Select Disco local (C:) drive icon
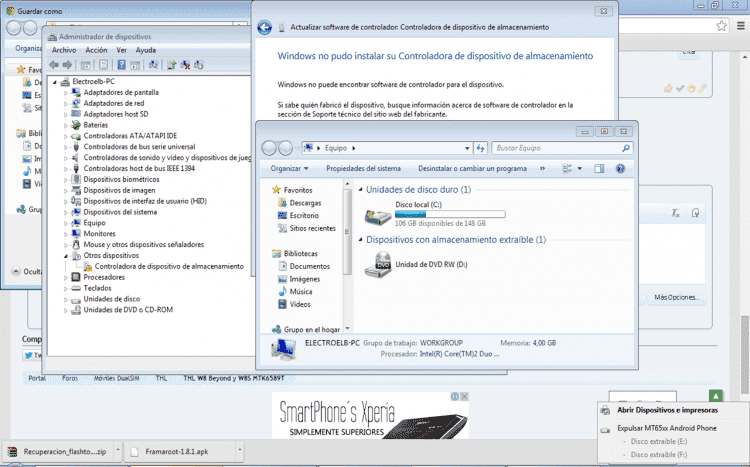750x467 pixels. pyautogui.click(x=378, y=216)
